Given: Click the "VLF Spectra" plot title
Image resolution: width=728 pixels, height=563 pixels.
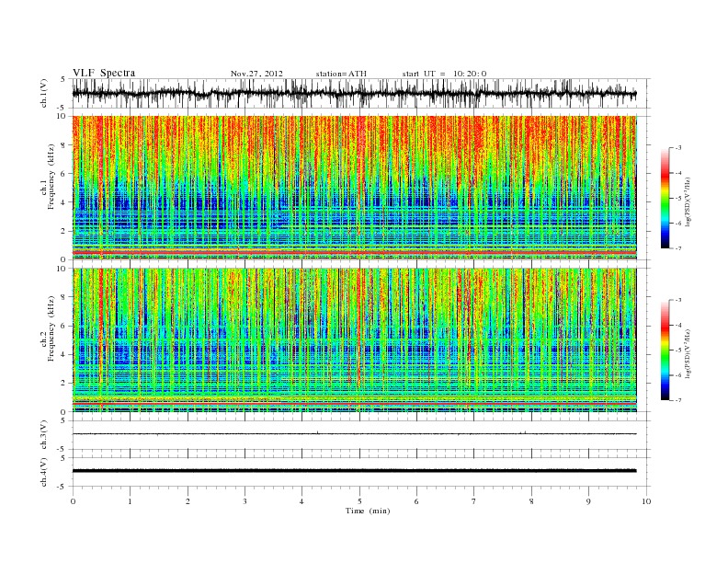Looking at the screenshot, I should (104, 73).
